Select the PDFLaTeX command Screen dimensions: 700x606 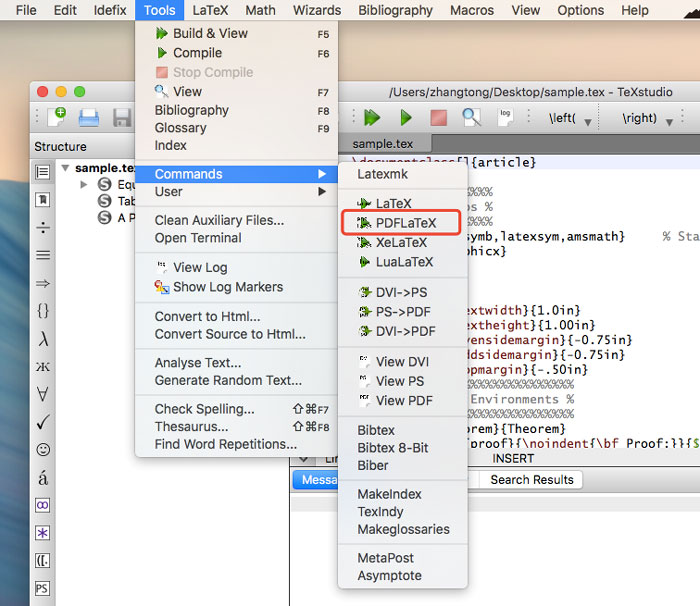tap(403, 222)
